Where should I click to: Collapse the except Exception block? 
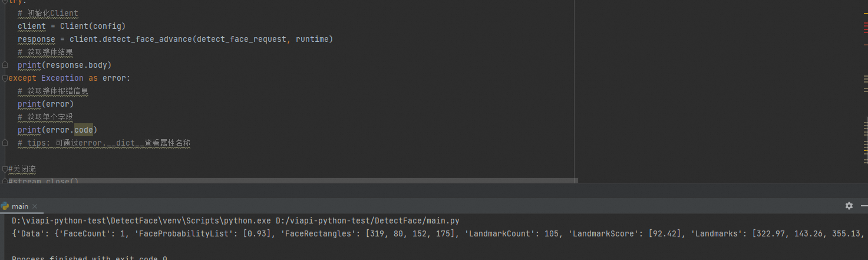point(5,78)
